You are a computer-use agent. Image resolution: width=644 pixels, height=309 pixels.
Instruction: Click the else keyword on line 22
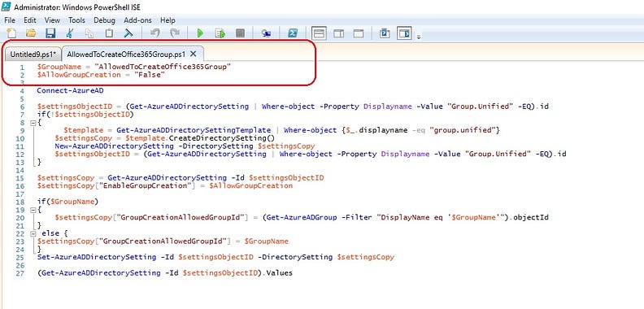tap(50, 233)
